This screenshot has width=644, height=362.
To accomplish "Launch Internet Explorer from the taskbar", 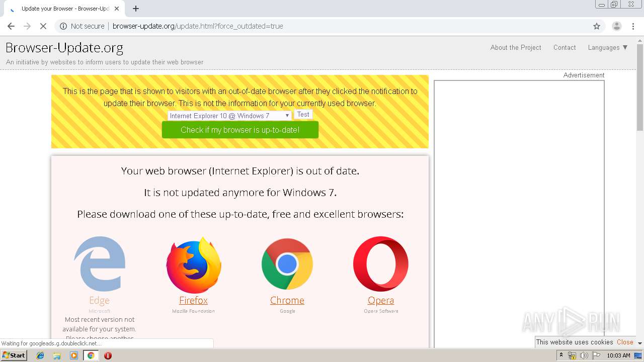I will tap(40, 355).
